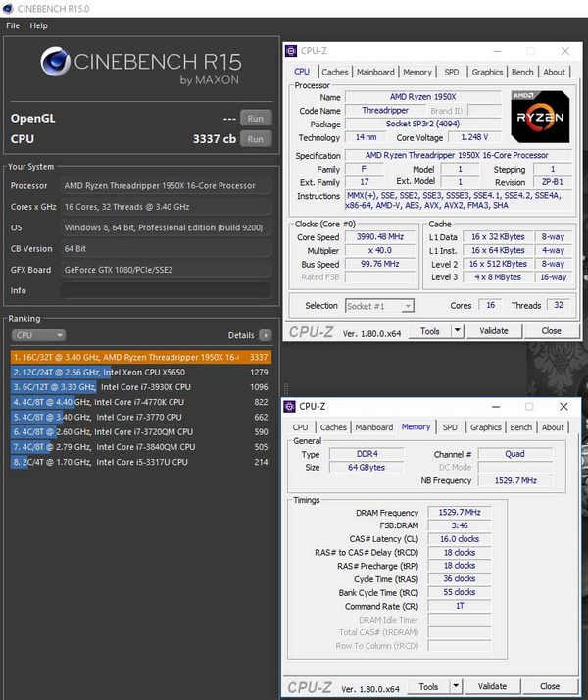Click GFX Board GeForce GTX 1080 field

(x=166, y=270)
